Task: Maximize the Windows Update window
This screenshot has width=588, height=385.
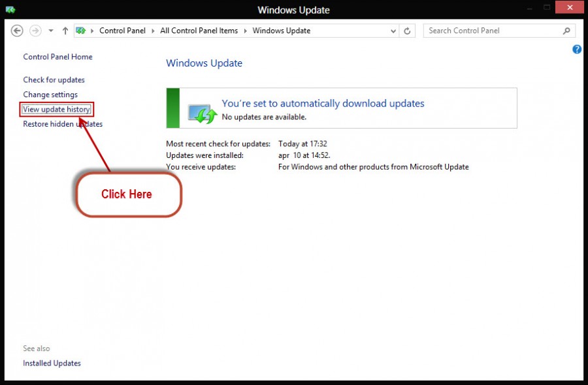Action: (547, 7)
